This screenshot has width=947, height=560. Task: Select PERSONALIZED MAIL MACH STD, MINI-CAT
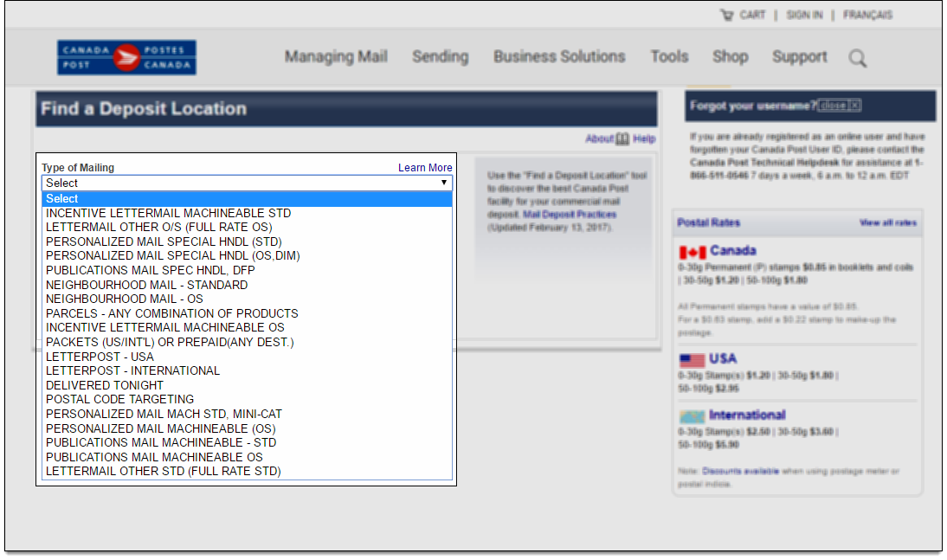point(247,415)
